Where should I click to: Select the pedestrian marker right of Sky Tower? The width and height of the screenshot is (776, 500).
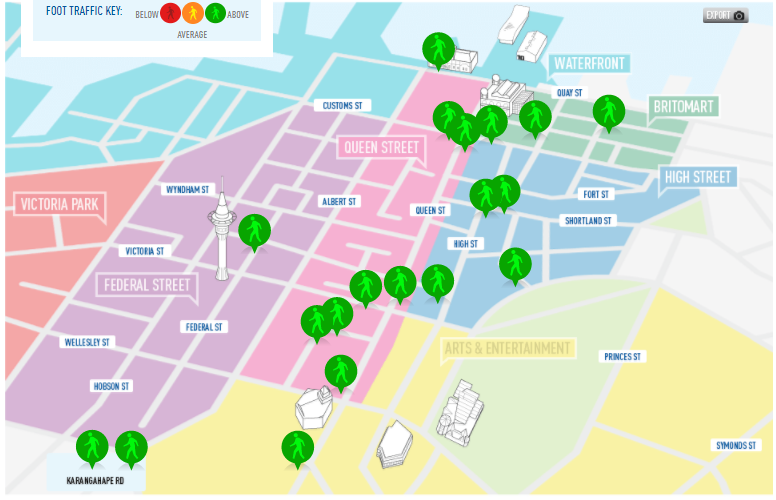point(255,230)
